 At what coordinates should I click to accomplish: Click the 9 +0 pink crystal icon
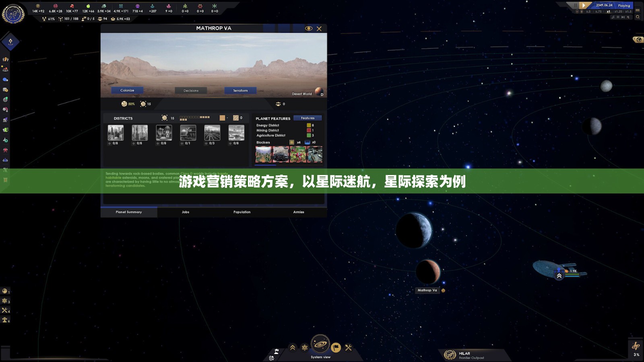point(169,6)
